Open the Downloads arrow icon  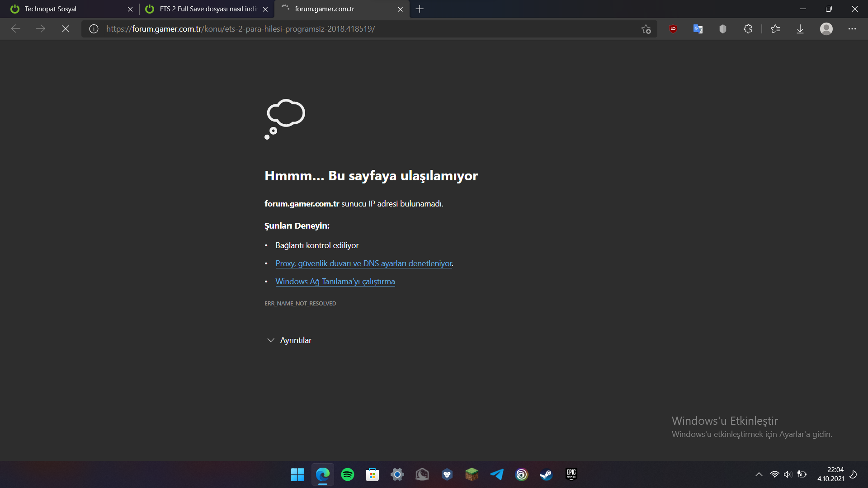coord(800,29)
